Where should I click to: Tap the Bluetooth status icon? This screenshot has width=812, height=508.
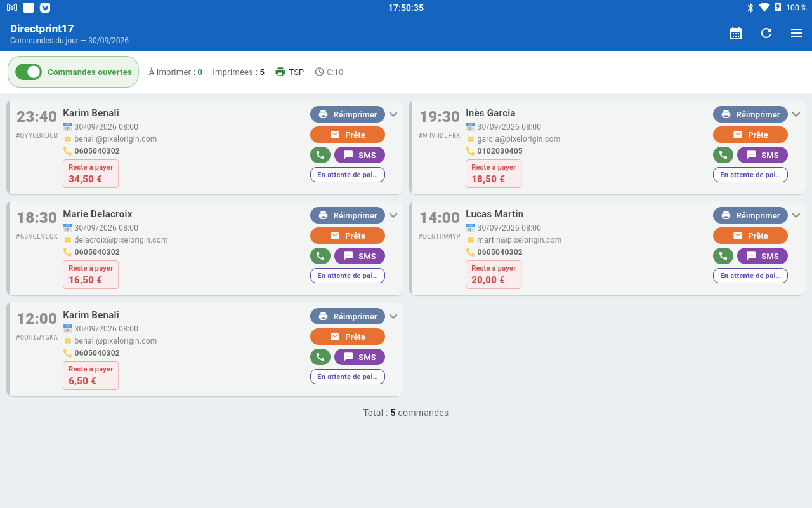tap(750, 8)
